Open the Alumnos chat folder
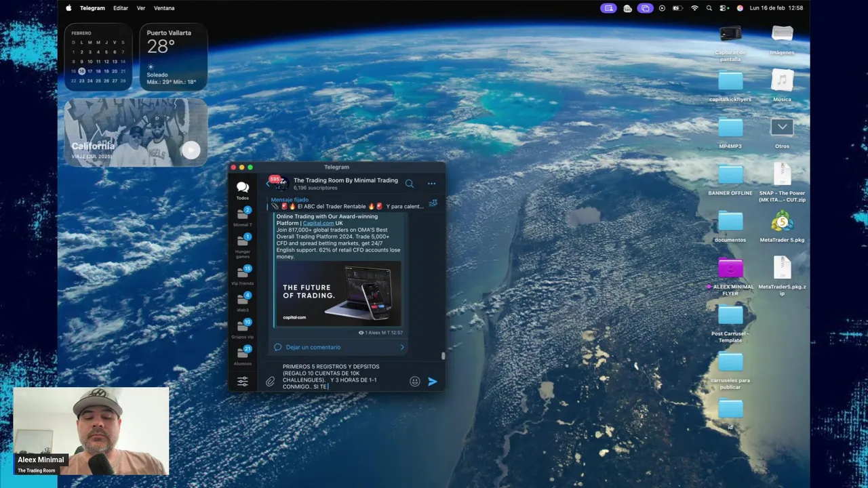 click(x=242, y=356)
